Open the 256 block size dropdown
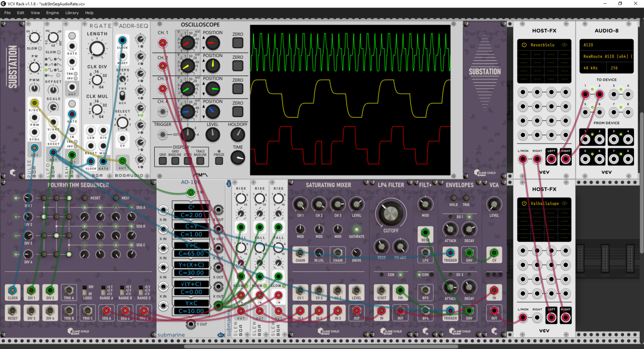 pyautogui.click(x=620, y=68)
